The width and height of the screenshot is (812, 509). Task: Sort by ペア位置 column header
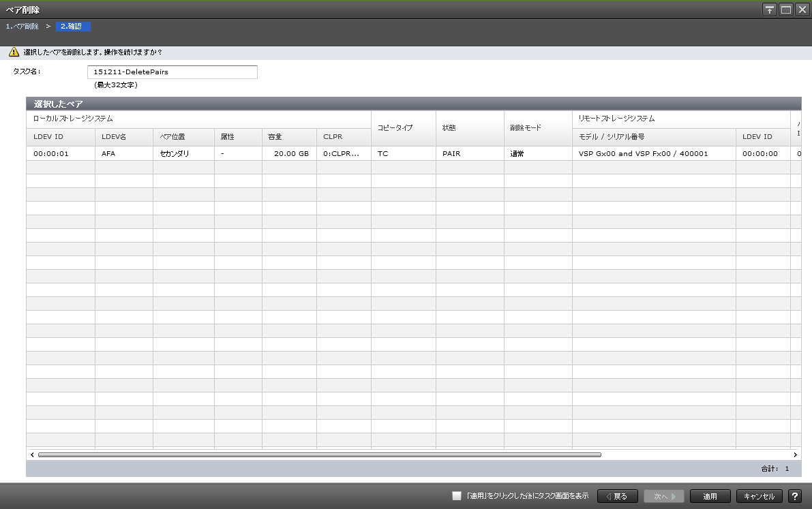184,137
